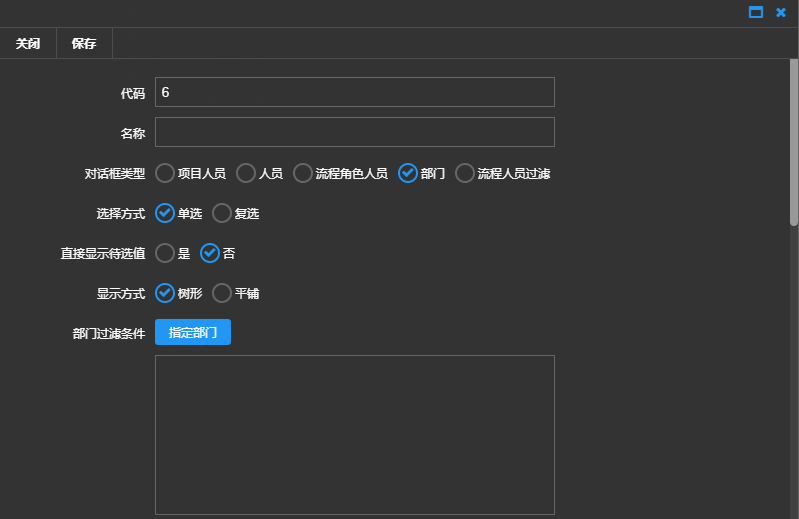Viewport: 799px width, 519px height.
Task: Click the 保存 toolbar button
Action: click(84, 44)
